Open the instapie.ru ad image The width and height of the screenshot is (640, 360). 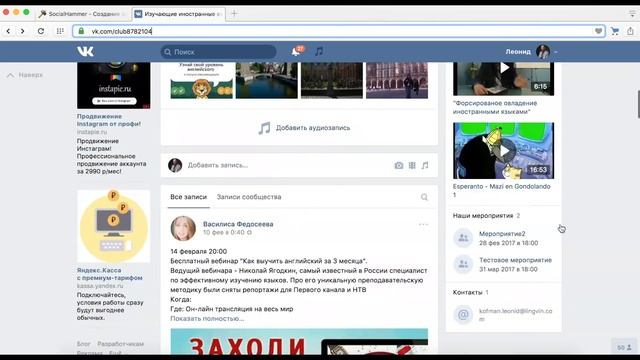click(113, 85)
